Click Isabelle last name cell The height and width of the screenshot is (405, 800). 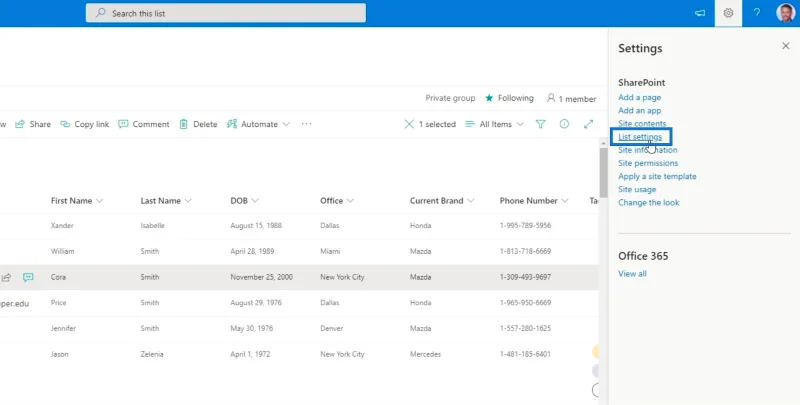pyautogui.click(x=153, y=225)
